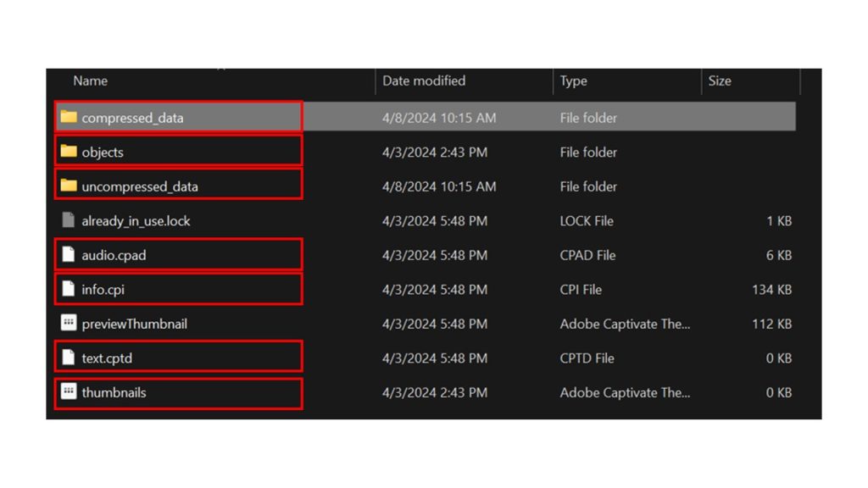Sort files by the Name column header

click(91, 81)
